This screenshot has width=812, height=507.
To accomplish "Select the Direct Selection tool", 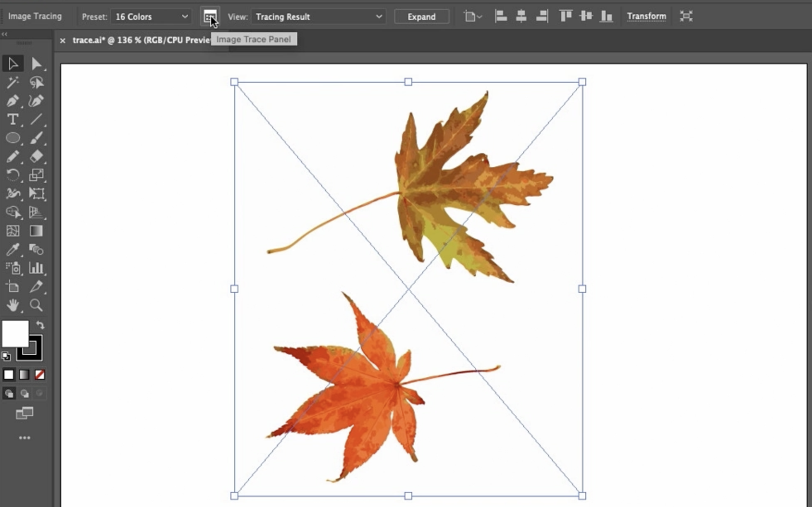I will pos(36,64).
